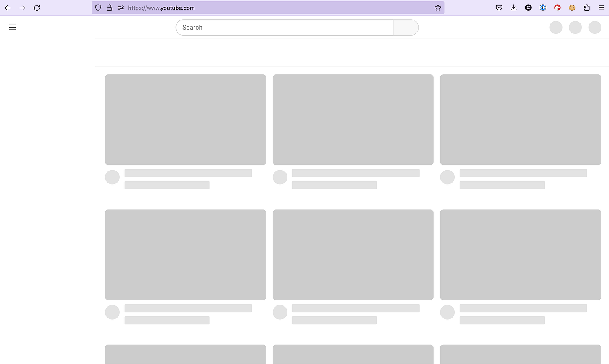Reload the YouTube page
This screenshot has width=609, height=364.
pos(37,8)
